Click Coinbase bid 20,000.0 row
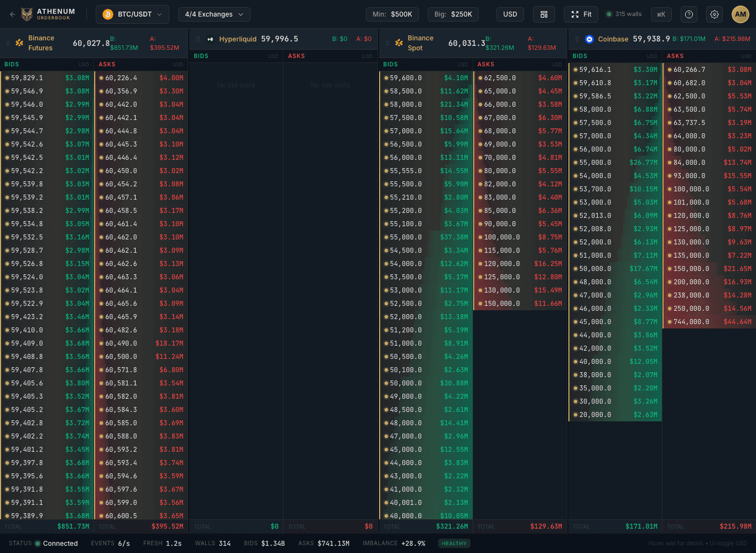The height and width of the screenshot is (553, 756). 615,415
